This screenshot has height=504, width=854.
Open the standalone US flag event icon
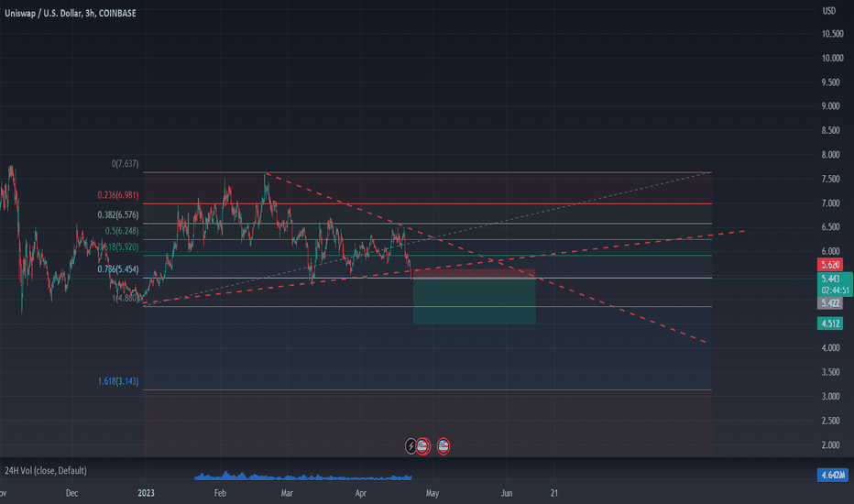pyautogui.click(x=443, y=446)
